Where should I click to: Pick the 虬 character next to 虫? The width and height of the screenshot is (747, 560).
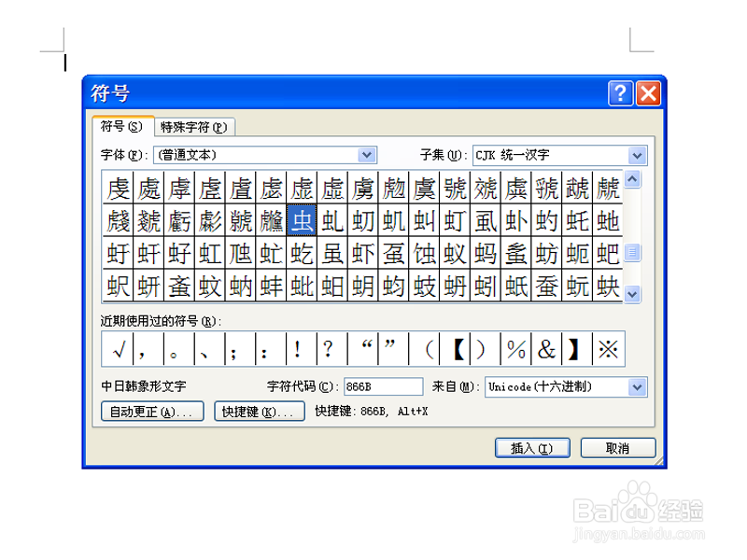point(332,220)
